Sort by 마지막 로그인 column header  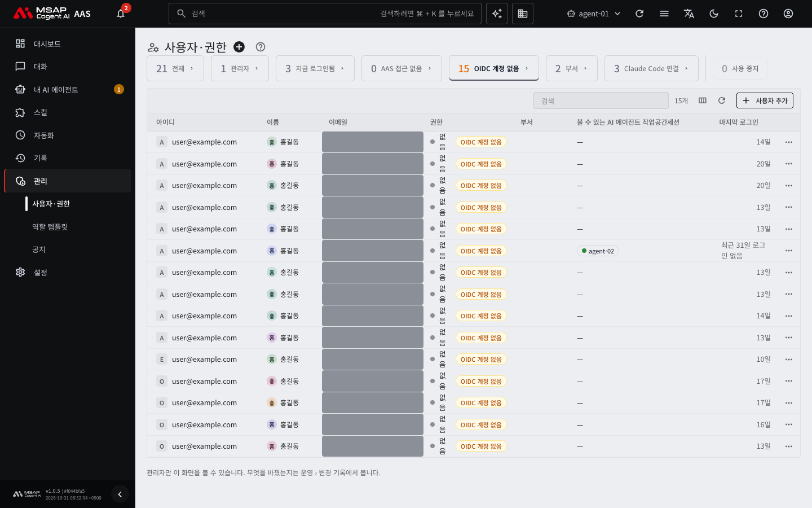739,122
